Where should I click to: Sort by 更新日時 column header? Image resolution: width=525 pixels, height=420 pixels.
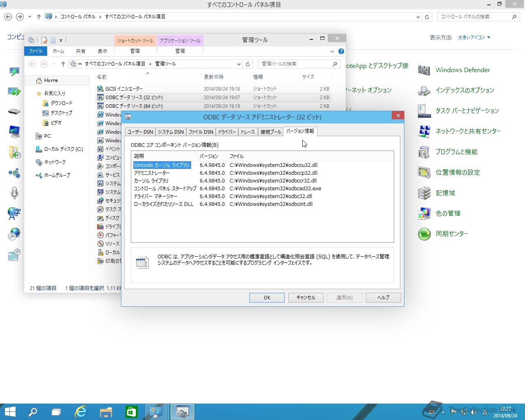coord(225,77)
